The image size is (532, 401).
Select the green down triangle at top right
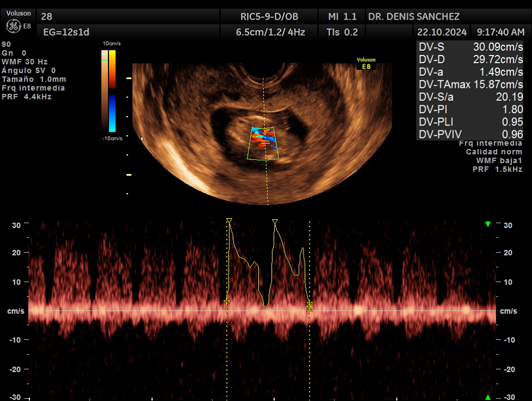click(x=488, y=224)
